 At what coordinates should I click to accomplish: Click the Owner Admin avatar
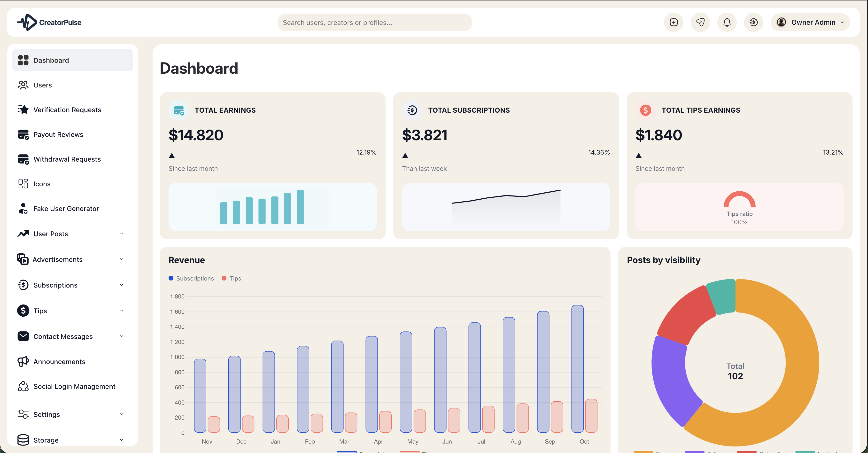781,22
